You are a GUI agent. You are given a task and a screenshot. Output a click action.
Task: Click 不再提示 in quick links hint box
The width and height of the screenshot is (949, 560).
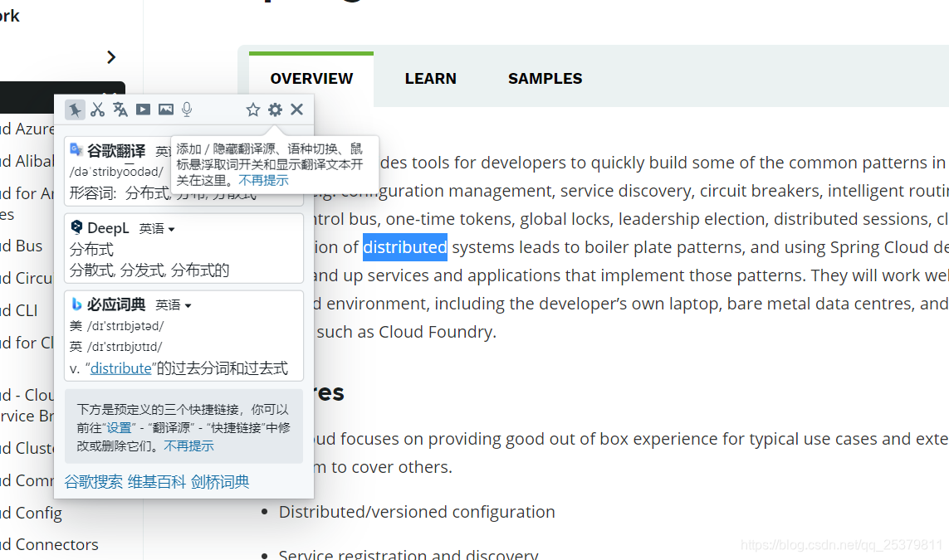point(188,446)
